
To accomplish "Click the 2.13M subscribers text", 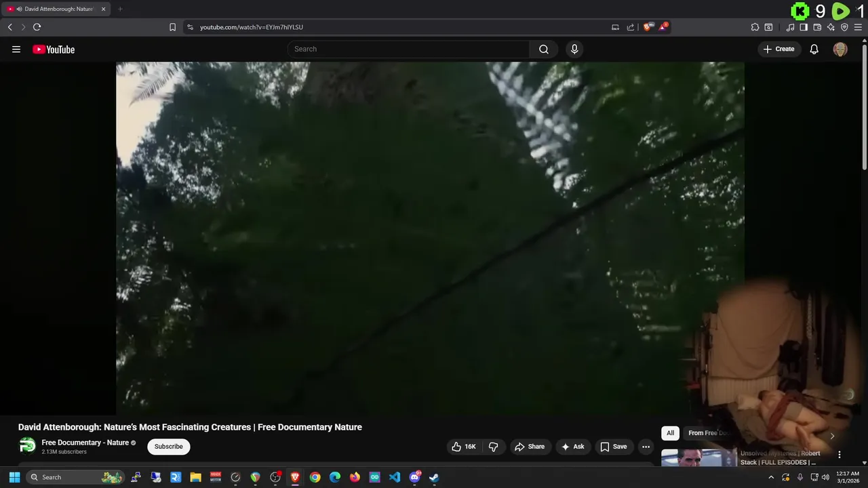I will 64,452.
